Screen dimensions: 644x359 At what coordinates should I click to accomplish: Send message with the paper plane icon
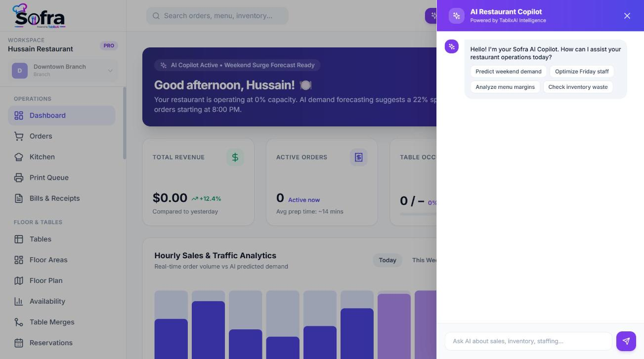point(626,341)
